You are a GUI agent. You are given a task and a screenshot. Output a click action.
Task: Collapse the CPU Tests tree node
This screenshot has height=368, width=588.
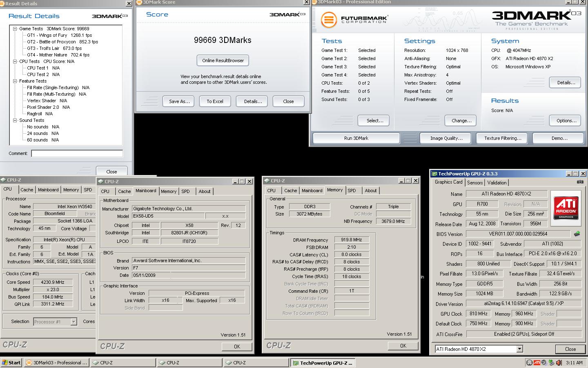pyautogui.click(x=15, y=61)
